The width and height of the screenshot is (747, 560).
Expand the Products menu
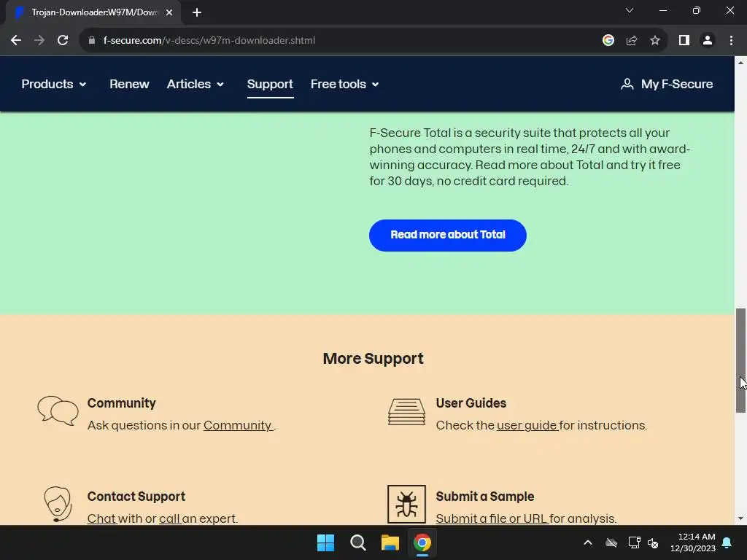(x=54, y=85)
